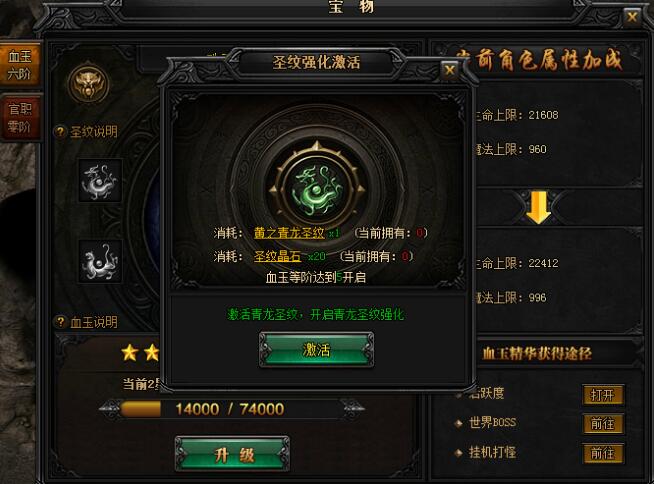Open the 圣纹晶石 item link
This screenshot has width=654, height=484.
(277, 256)
